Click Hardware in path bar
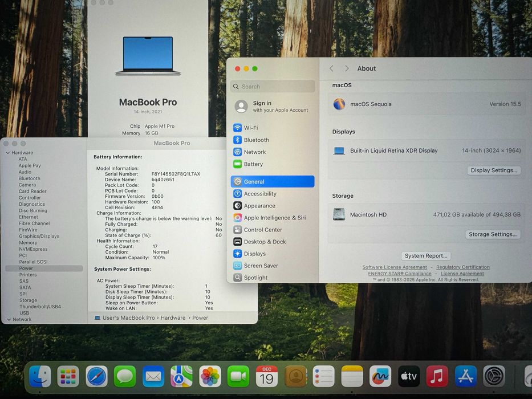This screenshot has height=399, width=532. (173, 318)
